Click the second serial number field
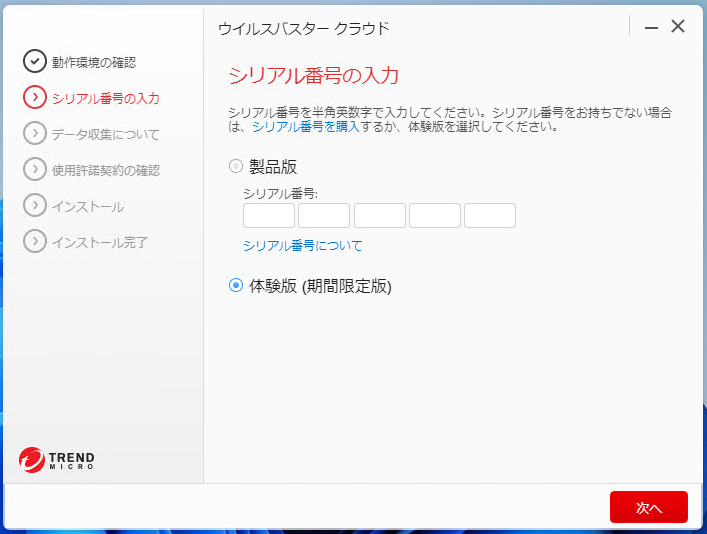The image size is (707, 534). 324,216
